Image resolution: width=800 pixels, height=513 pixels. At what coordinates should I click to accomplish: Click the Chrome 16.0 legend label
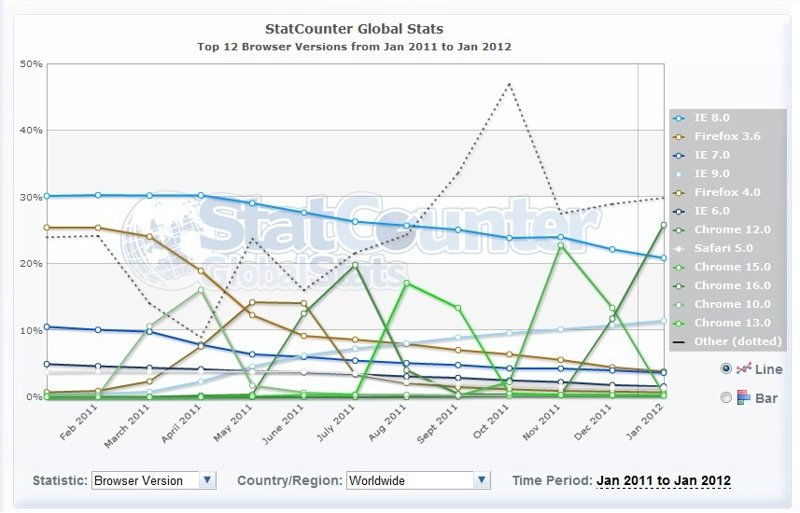click(732, 286)
